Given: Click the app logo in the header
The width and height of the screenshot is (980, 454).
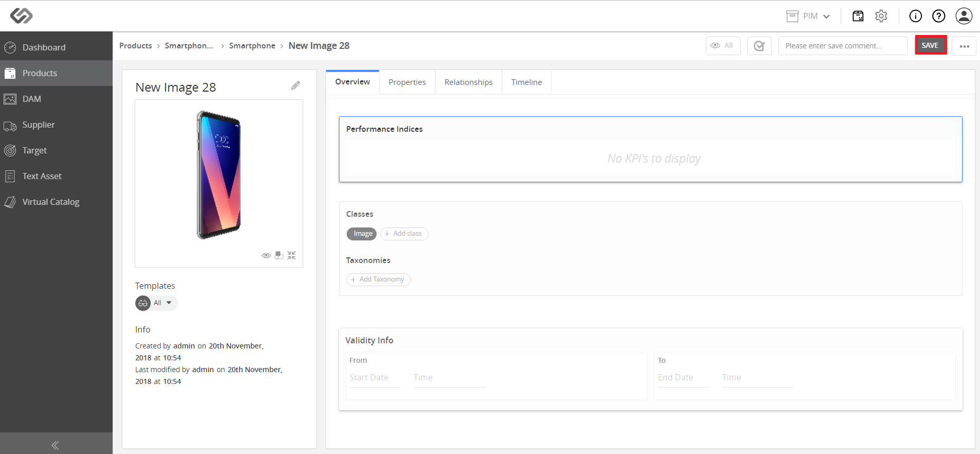Looking at the screenshot, I should (21, 16).
